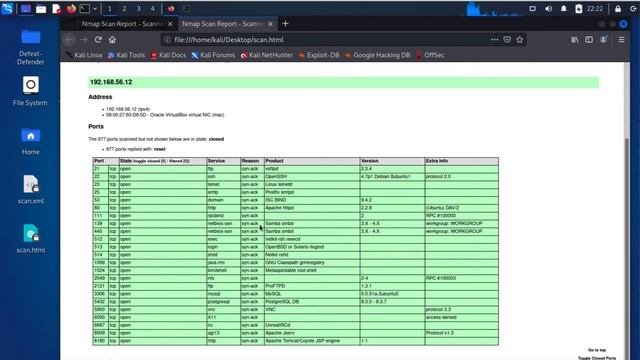This screenshot has height=360, width=640.
Task: Open the Exploit-DB bookmark
Action: [x=319, y=55]
